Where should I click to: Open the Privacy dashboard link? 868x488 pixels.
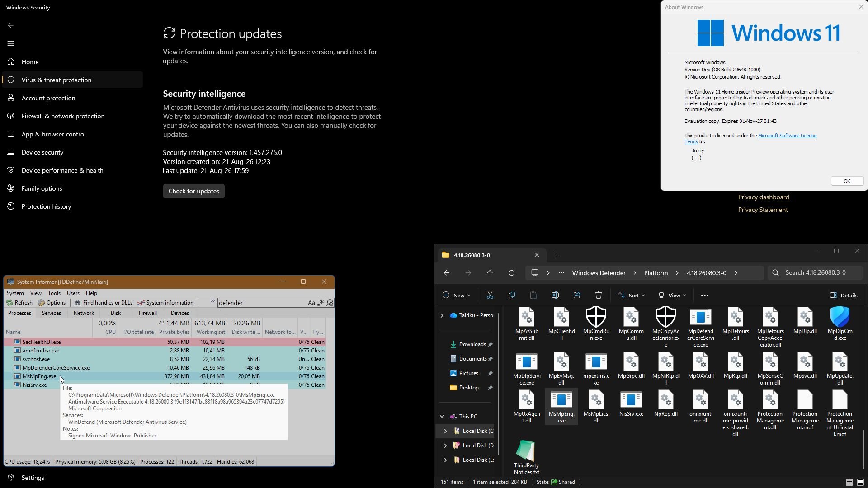click(x=764, y=197)
